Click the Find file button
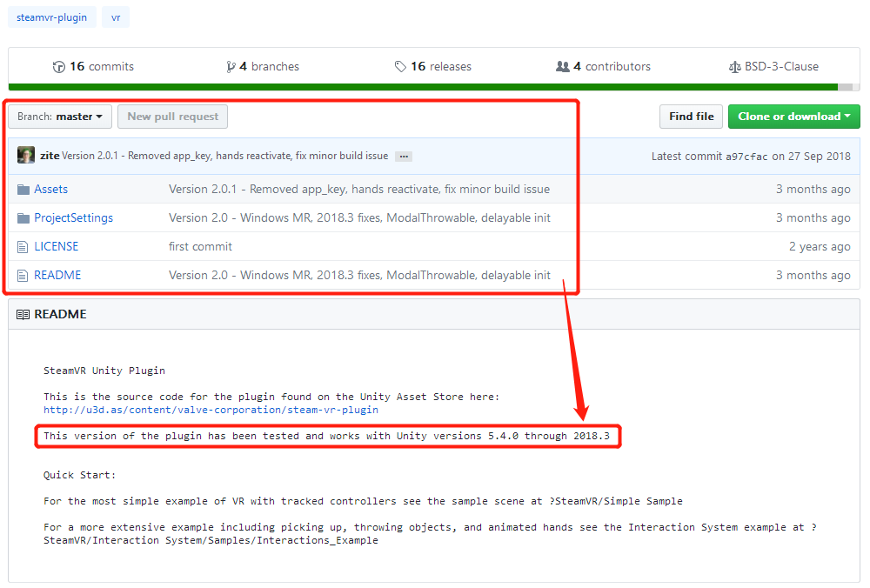 click(691, 117)
